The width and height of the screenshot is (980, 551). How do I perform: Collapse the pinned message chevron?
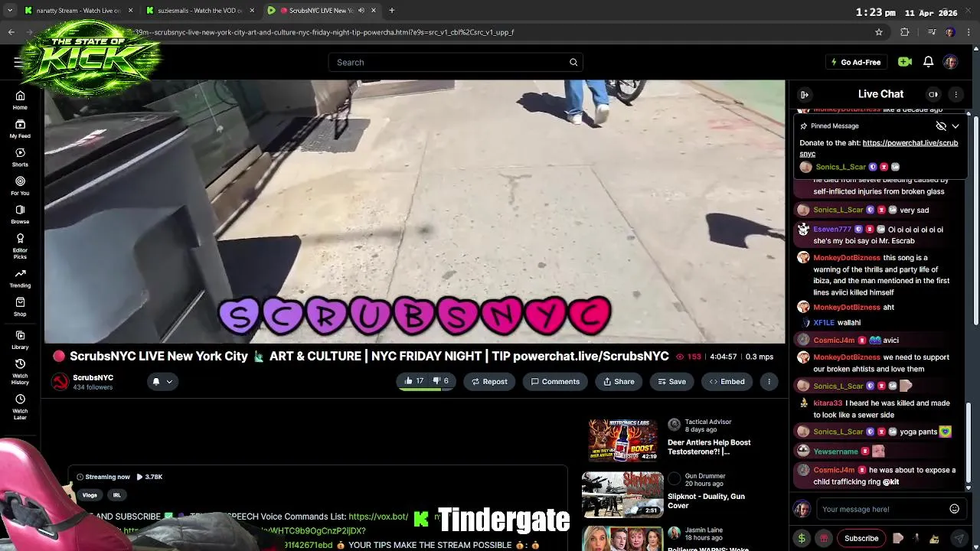click(x=955, y=126)
